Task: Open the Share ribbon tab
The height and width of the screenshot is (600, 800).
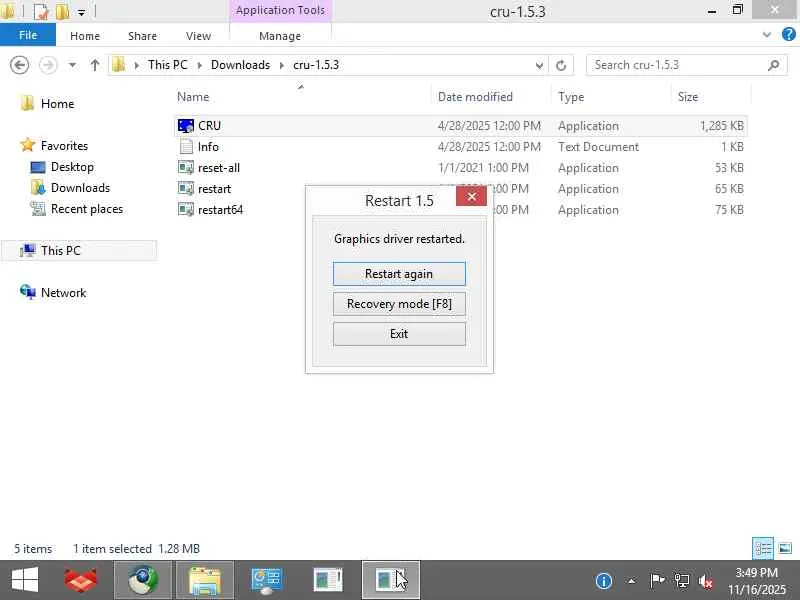Action: tap(142, 36)
